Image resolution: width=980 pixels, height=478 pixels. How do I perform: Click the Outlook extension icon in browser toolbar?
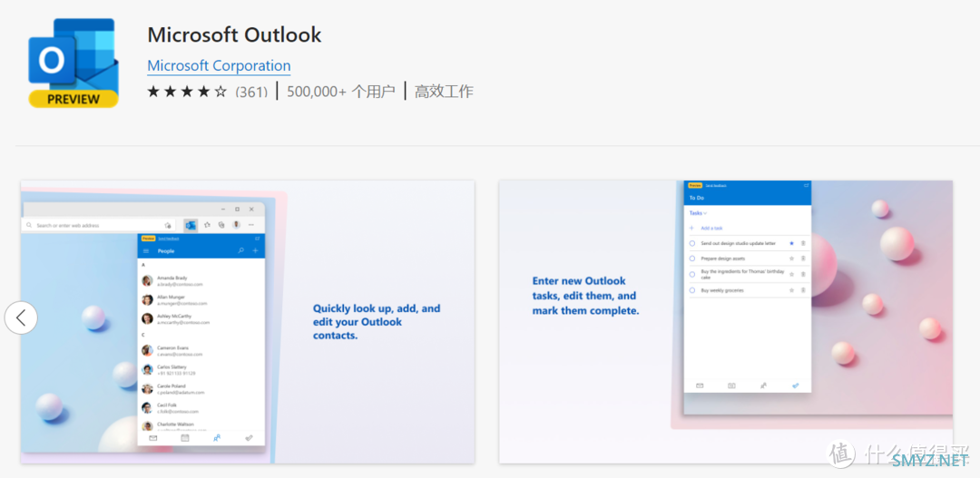[x=191, y=224]
